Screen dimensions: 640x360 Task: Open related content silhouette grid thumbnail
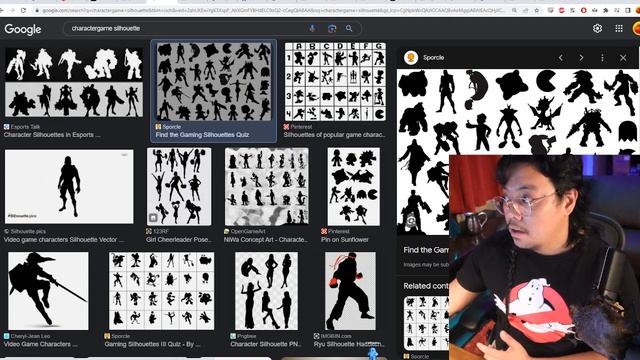pyautogui.click(x=426, y=323)
